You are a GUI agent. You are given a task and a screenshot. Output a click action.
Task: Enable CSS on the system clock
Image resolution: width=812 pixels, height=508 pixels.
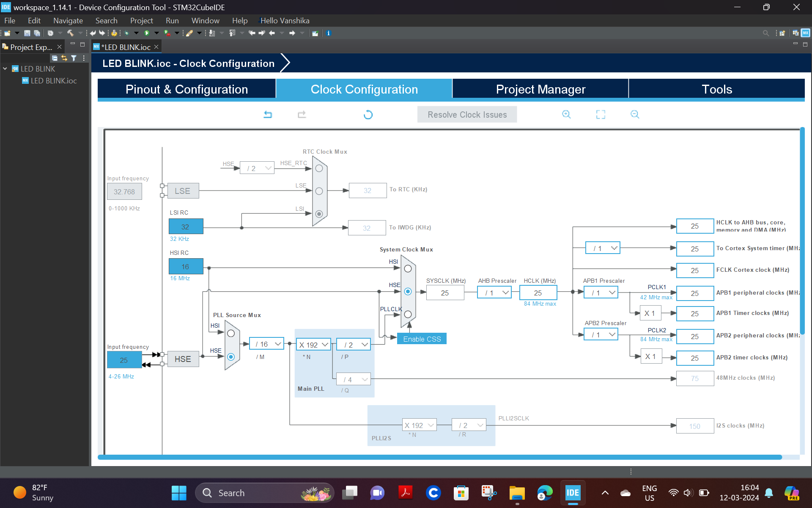click(422, 339)
